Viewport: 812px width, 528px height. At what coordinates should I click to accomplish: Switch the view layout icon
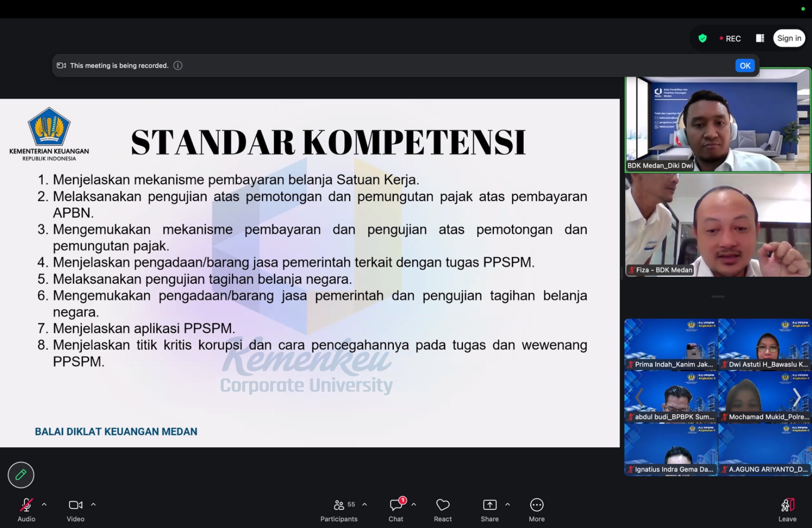pyautogui.click(x=760, y=38)
